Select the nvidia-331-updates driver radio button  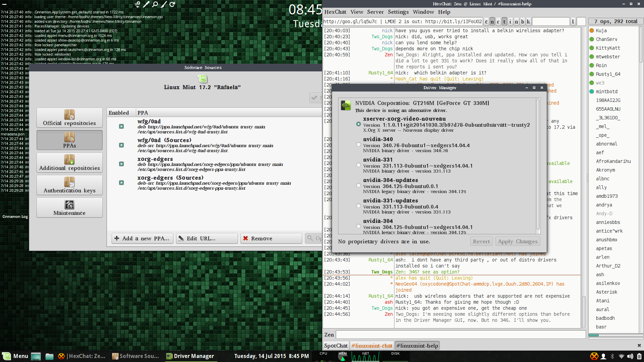[359, 206]
